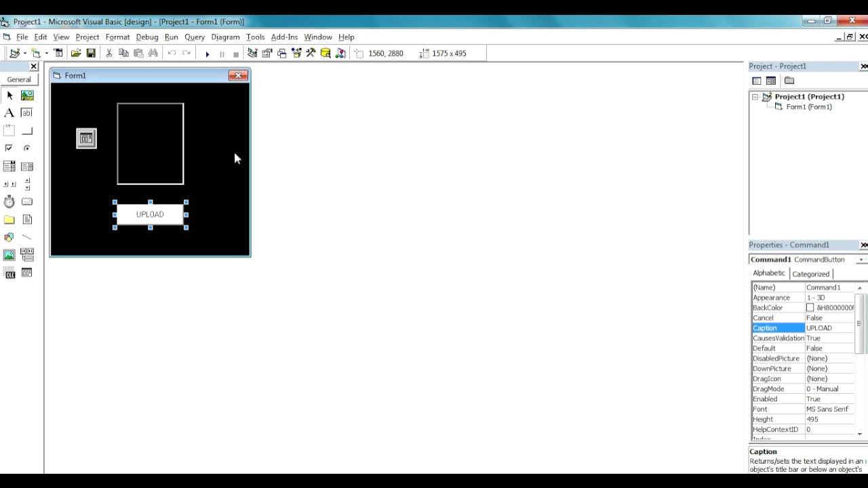The width and height of the screenshot is (868, 488).
Task: Open the Command1 object dropdown in Properties
Action: pos(861,260)
